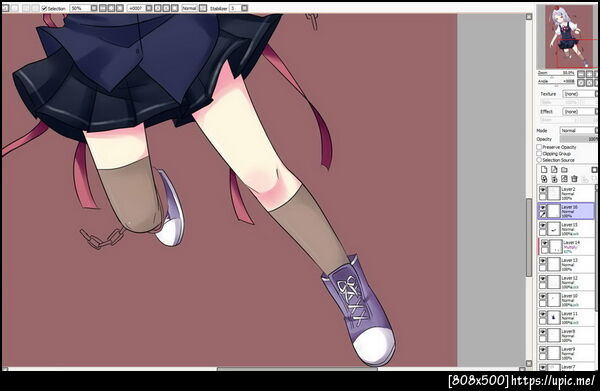Screen dimensions: 600x391
Task: Click the reset zoom icon in toolbar
Action: [x=120, y=8]
